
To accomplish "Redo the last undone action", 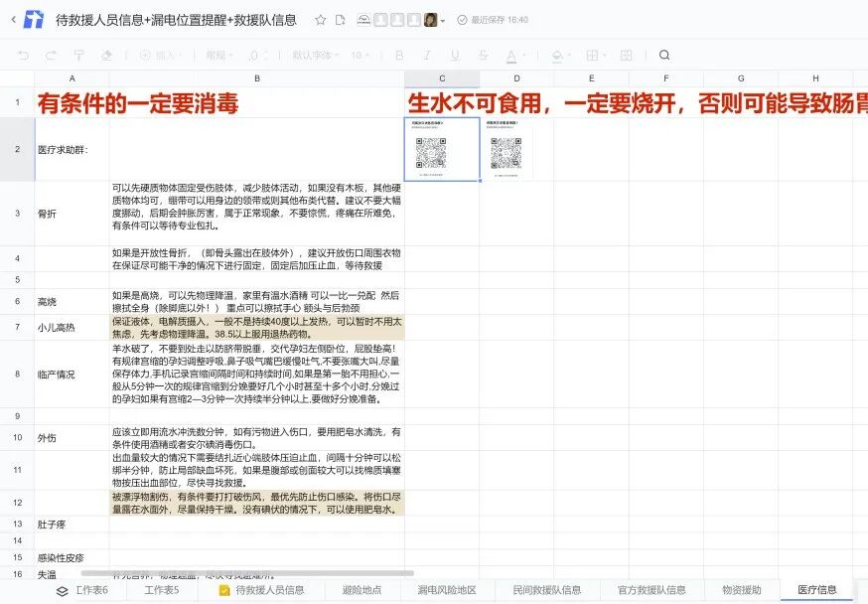I will (x=51, y=55).
